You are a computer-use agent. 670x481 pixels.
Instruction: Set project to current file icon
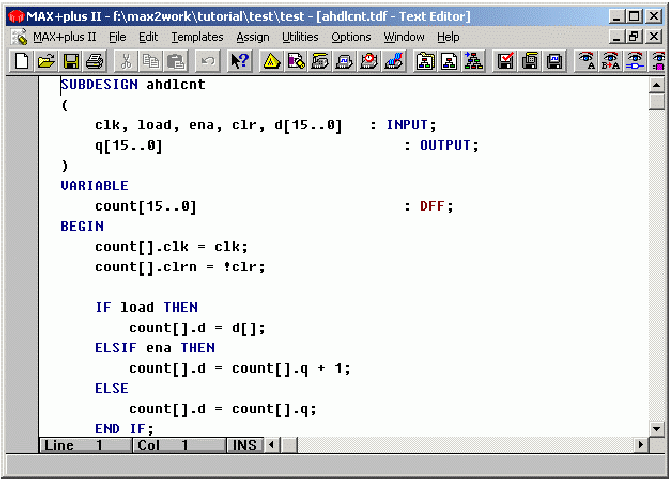coord(450,62)
